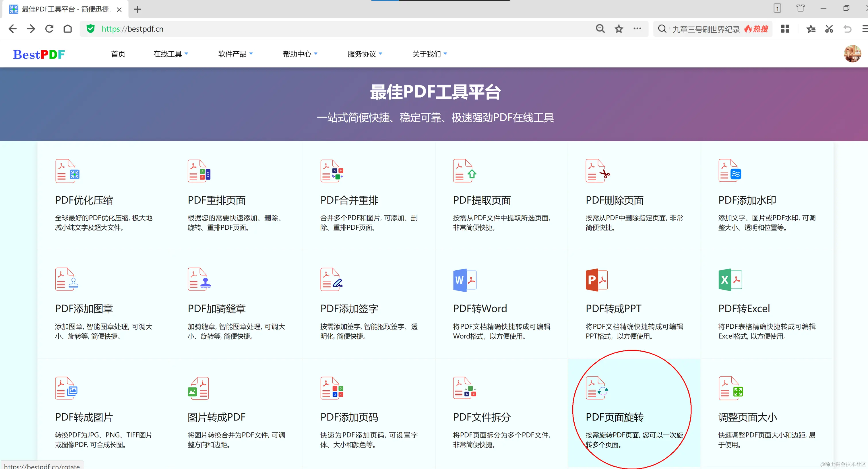Image resolution: width=868 pixels, height=469 pixels.
Task: Expand the 在线工具 dropdown menu
Action: coord(170,54)
